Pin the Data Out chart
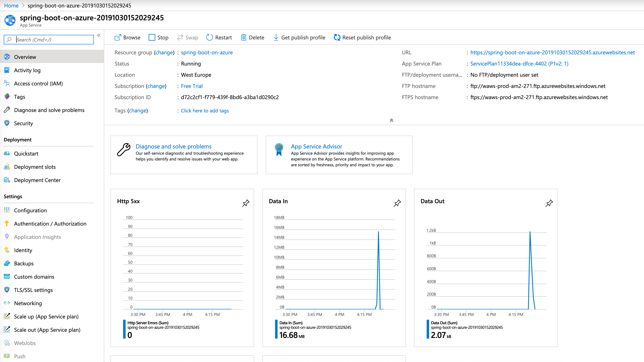644x362 pixels. [x=549, y=203]
